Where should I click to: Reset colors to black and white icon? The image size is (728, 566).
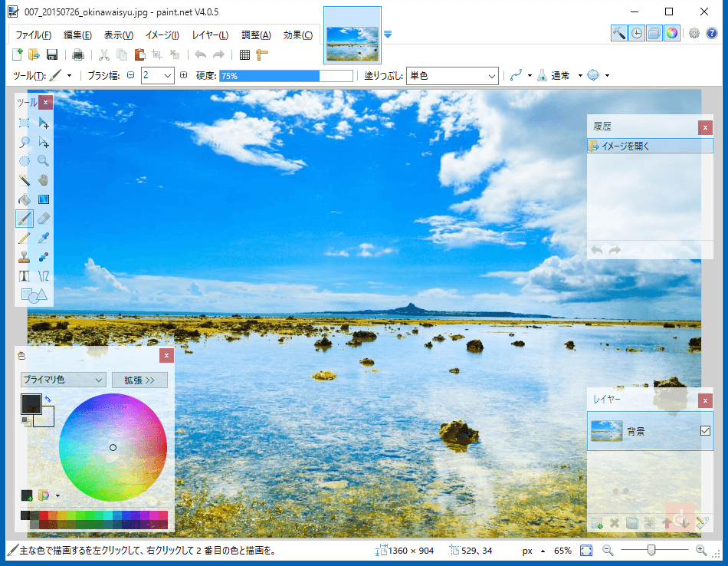click(26, 421)
